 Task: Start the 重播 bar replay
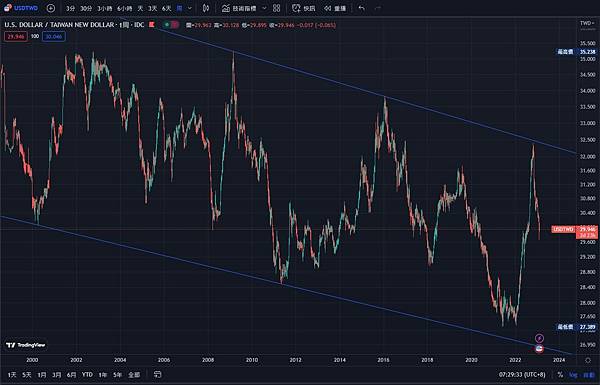pos(335,8)
